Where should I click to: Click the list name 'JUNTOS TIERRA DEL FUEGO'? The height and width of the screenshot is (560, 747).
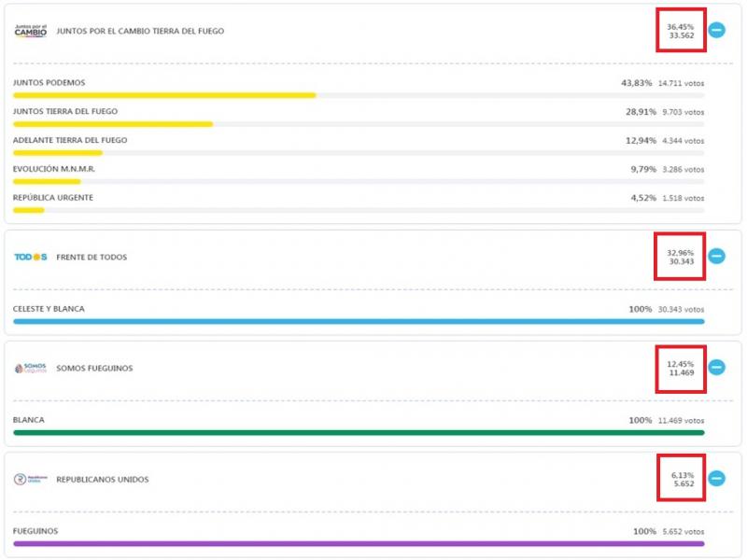click(65, 111)
